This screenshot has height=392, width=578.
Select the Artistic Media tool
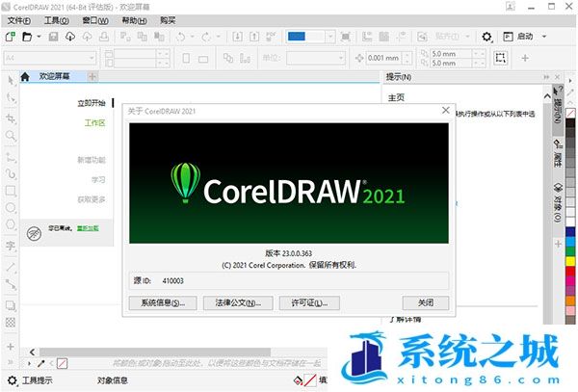(x=11, y=174)
